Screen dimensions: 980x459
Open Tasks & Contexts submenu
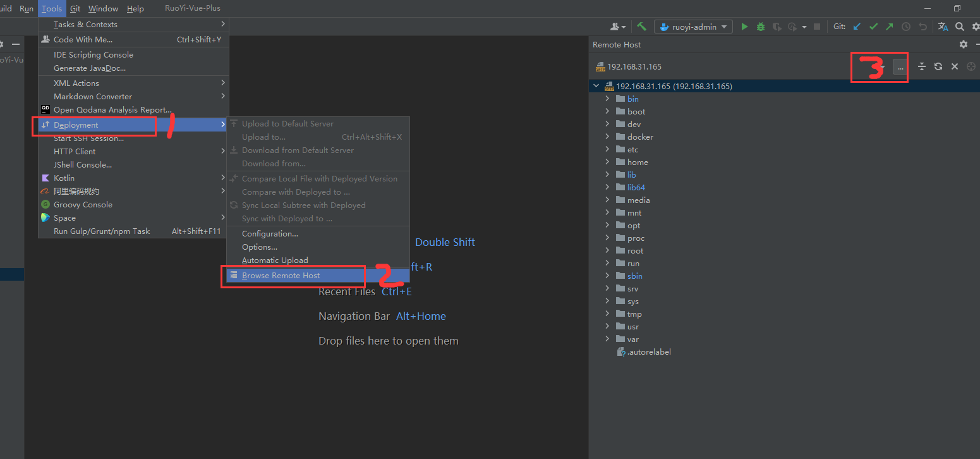(x=133, y=24)
